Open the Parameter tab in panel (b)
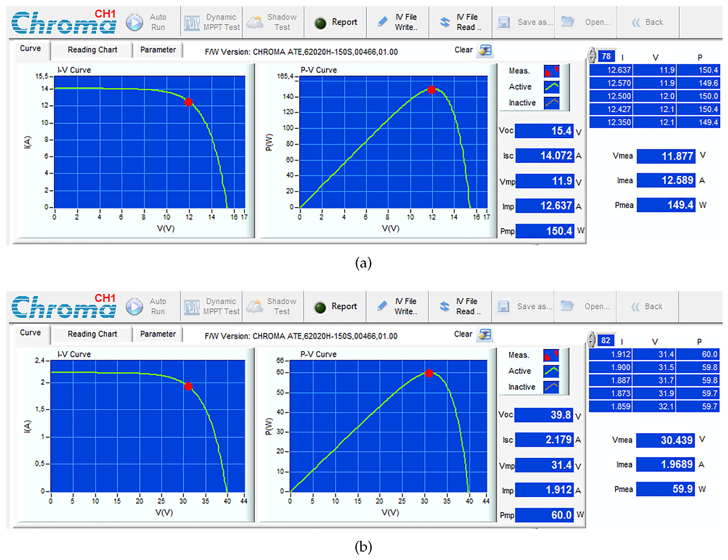The image size is (728, 560). [x=158, y=334]
